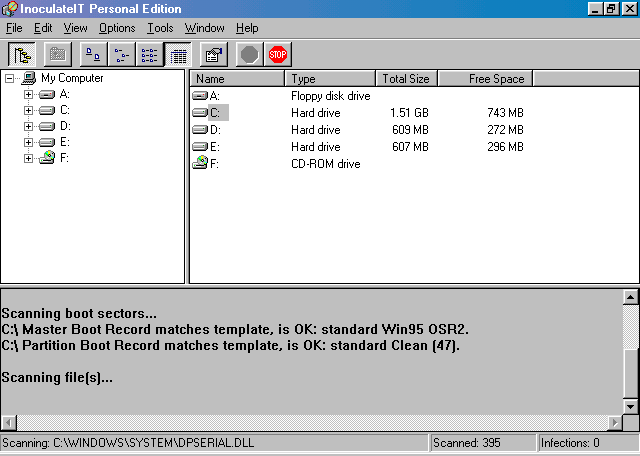This screenshot has height=456, width=640.
Task: Click 'CD-ROM drive' type text
Action: tap(326, 164)
